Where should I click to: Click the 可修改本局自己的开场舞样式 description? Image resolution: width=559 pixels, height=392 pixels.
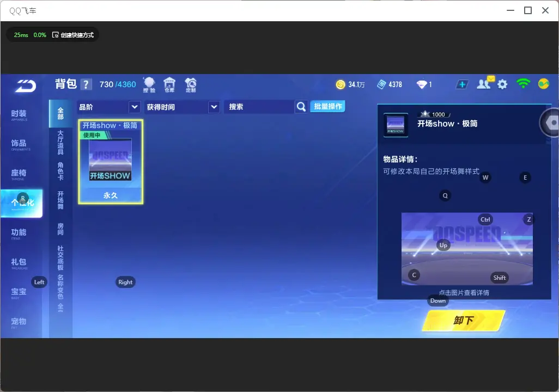pyautogui.click(x=431, y=171)
